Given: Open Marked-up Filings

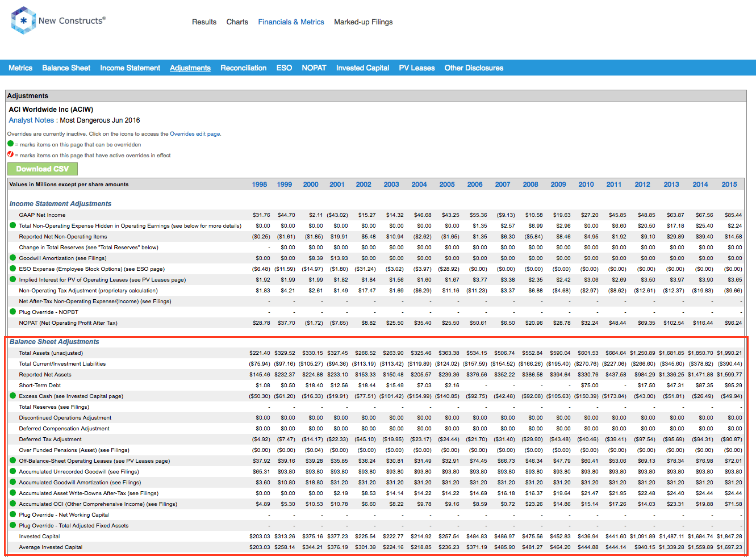Looking at the screenshot, I should point(363,22).
